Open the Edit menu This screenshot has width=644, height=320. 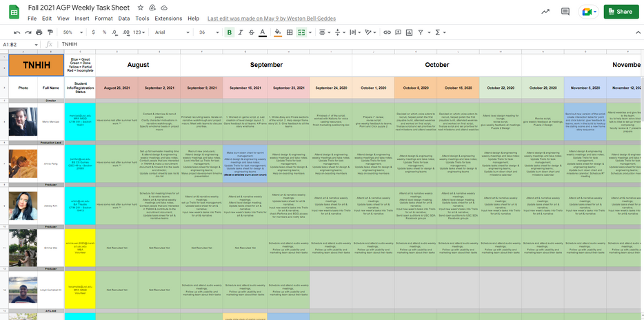pos(47,19)
